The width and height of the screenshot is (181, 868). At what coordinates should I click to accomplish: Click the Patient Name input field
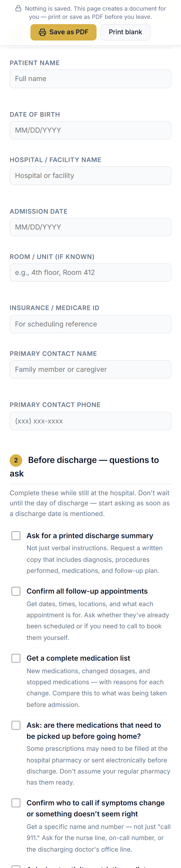point(90,79)
